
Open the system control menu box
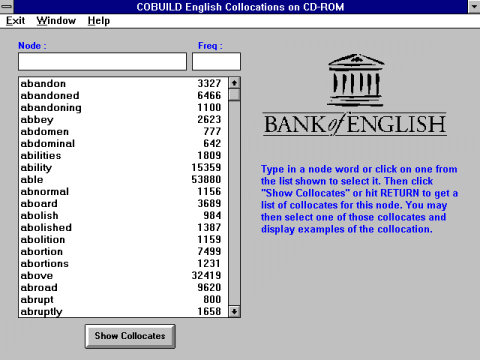pos(6,6)
